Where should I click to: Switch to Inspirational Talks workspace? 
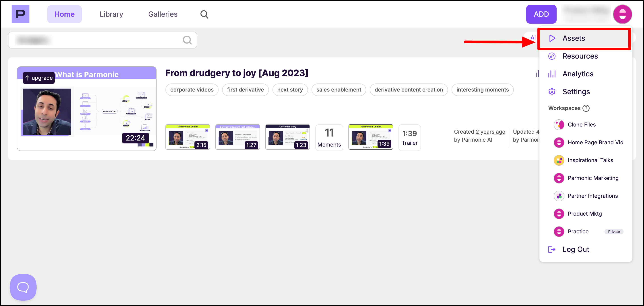(x=590, y=160)
